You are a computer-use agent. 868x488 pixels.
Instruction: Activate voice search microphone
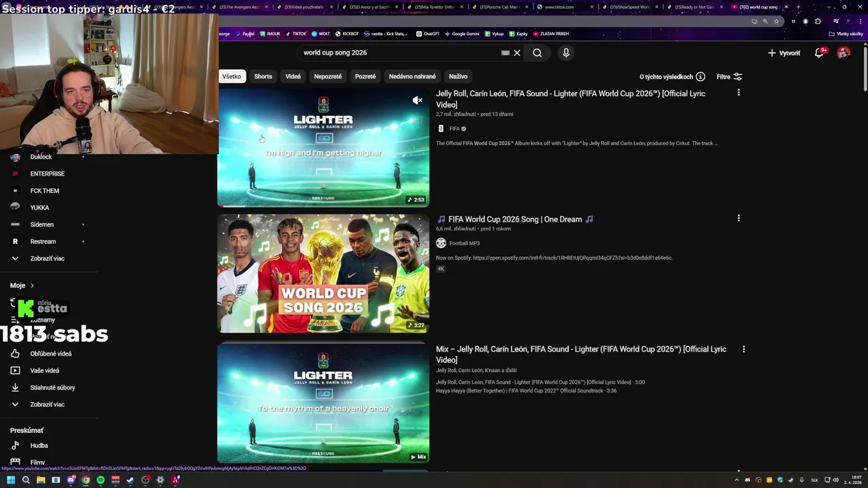pyautogui.click(x=566, y=53)
